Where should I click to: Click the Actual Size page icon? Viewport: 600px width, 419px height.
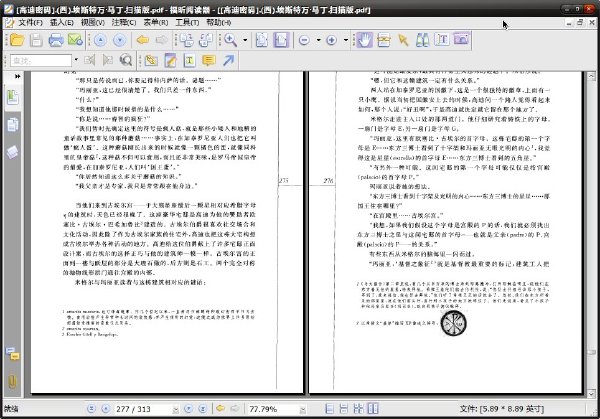pyautogui.click(x=262, y=40)
